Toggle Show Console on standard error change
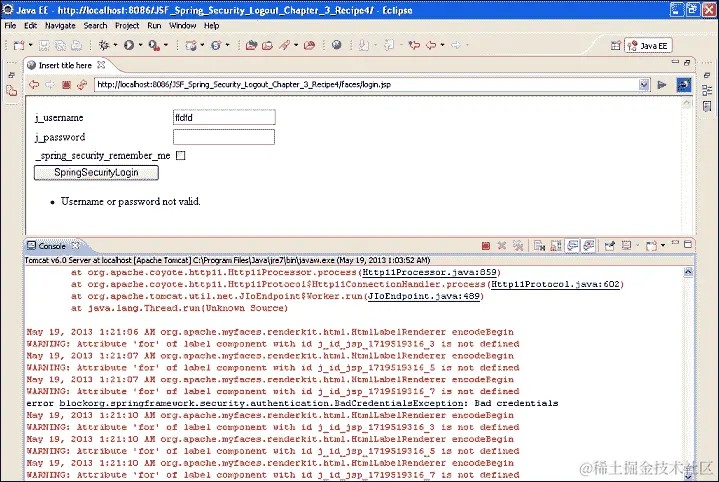Image resolution: width=719 pixels, height=482 pixels. pos(589,246)
